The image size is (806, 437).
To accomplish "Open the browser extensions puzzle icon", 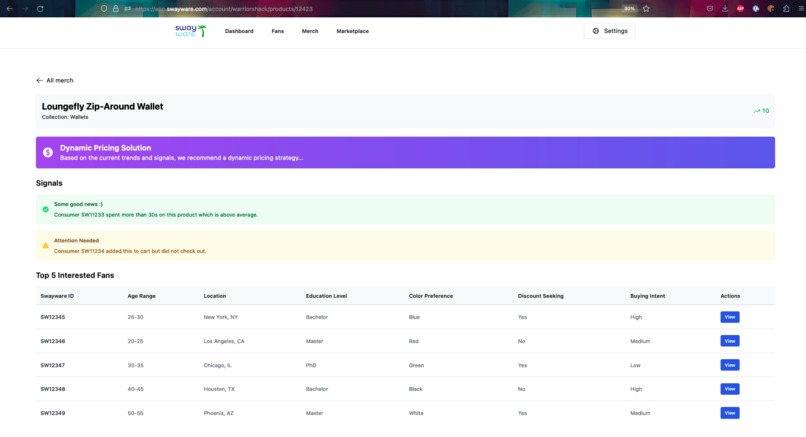I will [x=786, y=9].
